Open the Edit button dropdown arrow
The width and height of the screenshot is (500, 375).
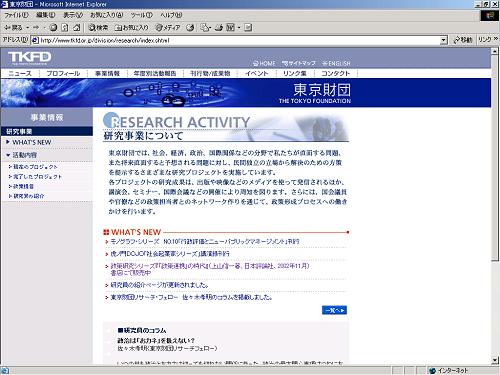[x=239, y=28]
